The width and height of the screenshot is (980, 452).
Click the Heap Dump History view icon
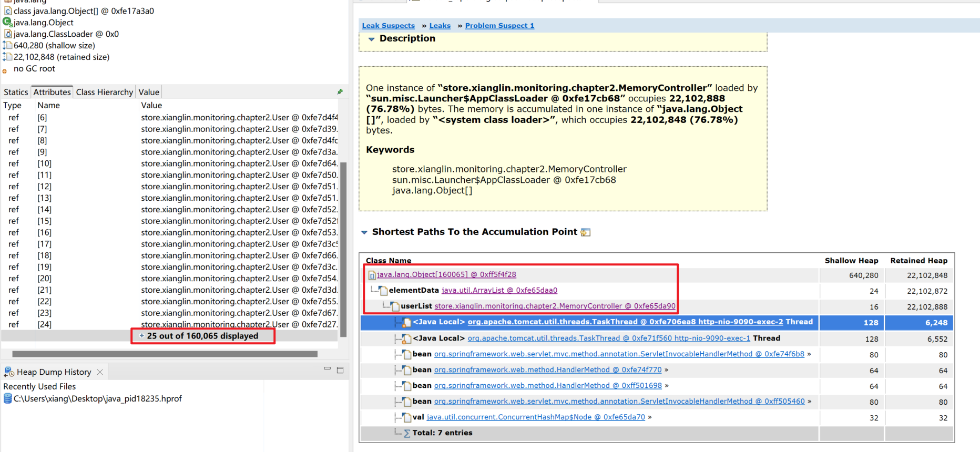[9, 372]
